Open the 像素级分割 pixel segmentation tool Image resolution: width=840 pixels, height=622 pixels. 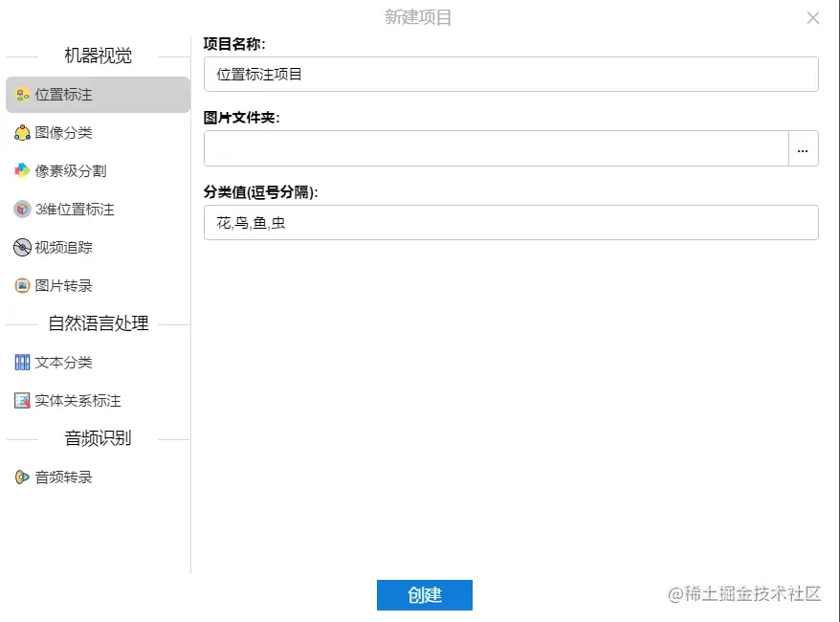[24, 170]
